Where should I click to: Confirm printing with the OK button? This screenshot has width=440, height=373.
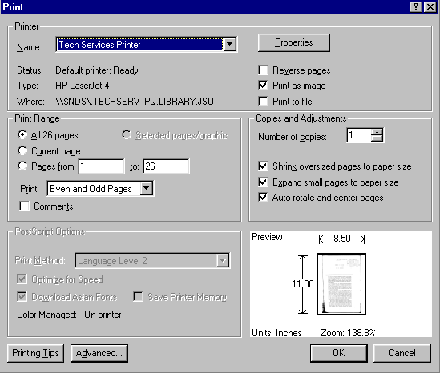(x=339, y=353)
